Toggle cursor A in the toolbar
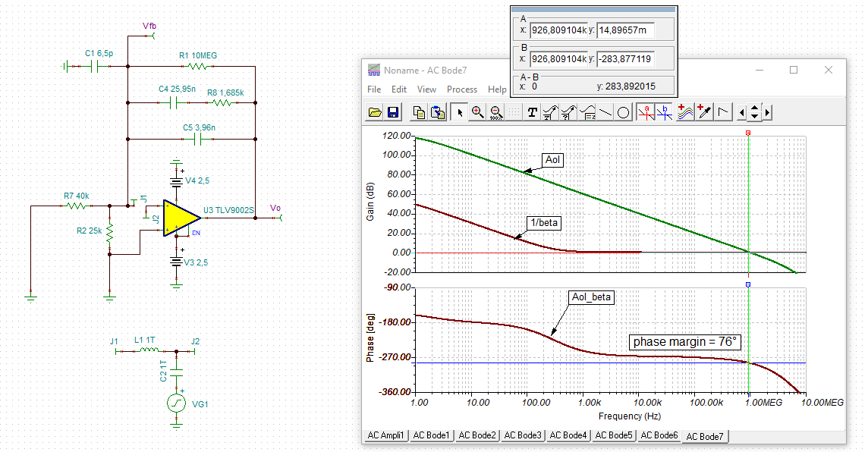The width and height of the screenshot is (868, 452). [646, 112]
